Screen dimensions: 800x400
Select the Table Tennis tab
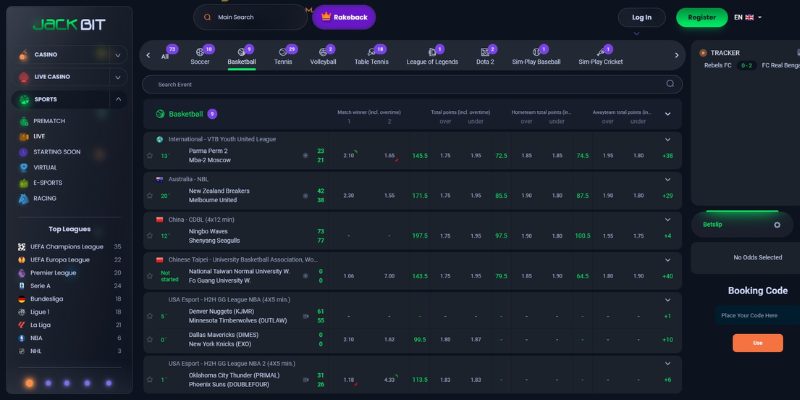click(371, 56)
